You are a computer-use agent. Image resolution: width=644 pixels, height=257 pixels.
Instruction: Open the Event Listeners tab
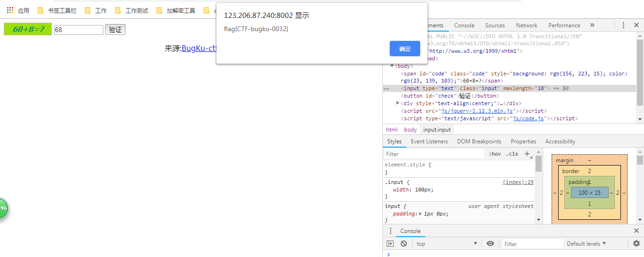click(429, 141)
